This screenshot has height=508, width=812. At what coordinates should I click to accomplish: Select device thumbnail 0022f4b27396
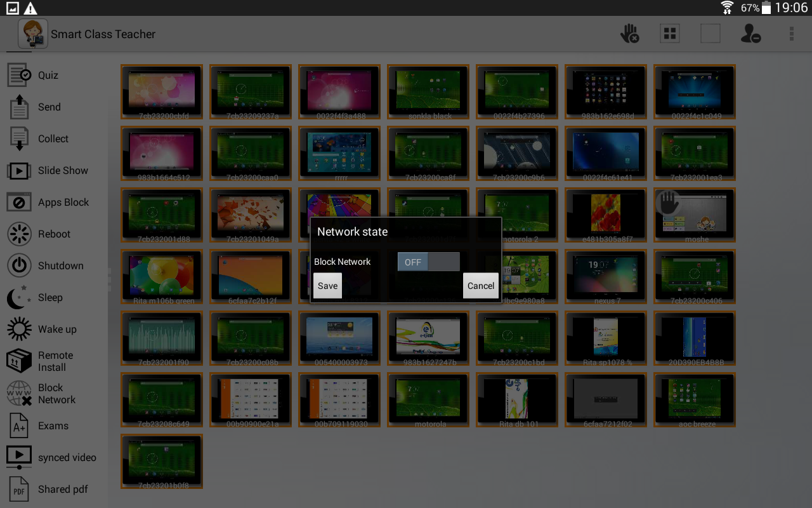[x=517, y=91]
